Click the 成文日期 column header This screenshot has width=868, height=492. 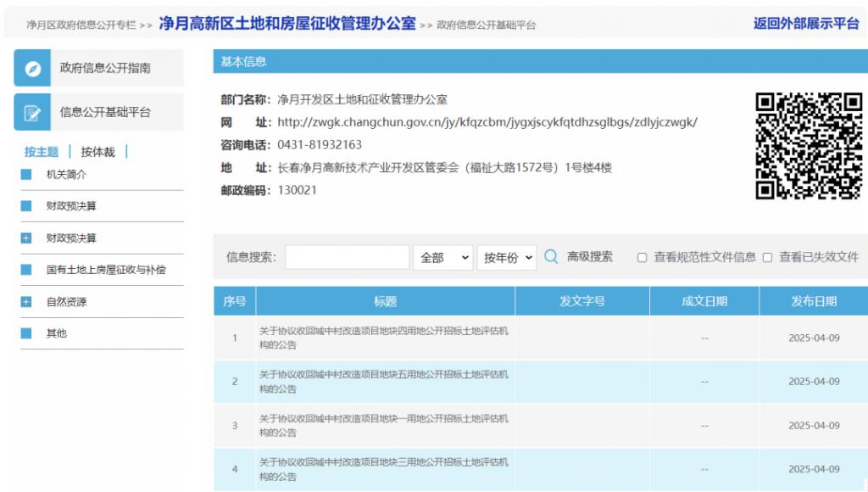pyautogui.click(x=704, y=301)
